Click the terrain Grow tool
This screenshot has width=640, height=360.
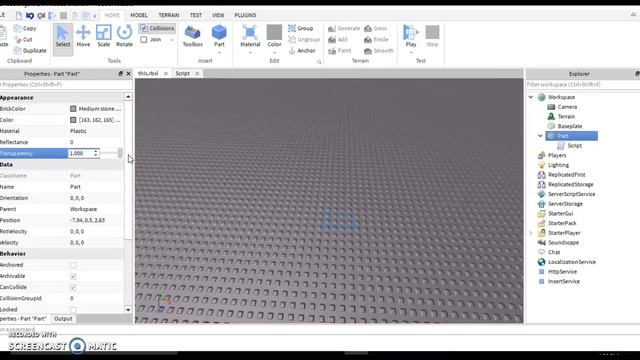(375, 28)
